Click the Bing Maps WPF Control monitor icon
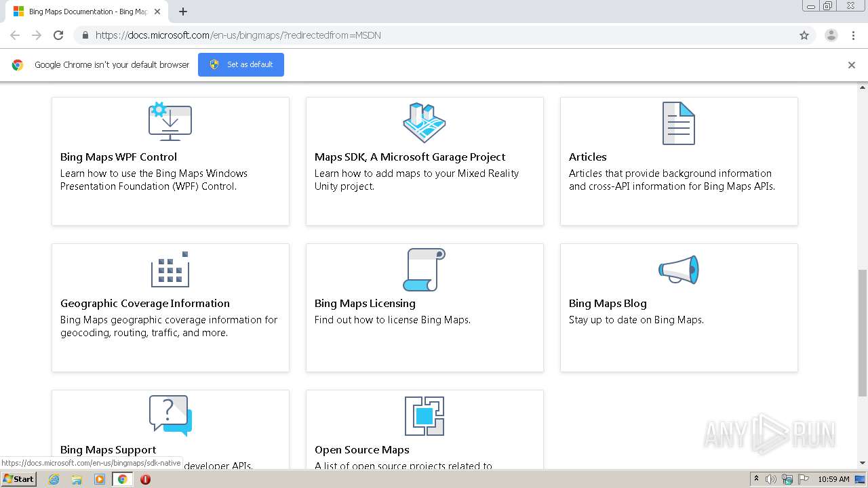 170,122
